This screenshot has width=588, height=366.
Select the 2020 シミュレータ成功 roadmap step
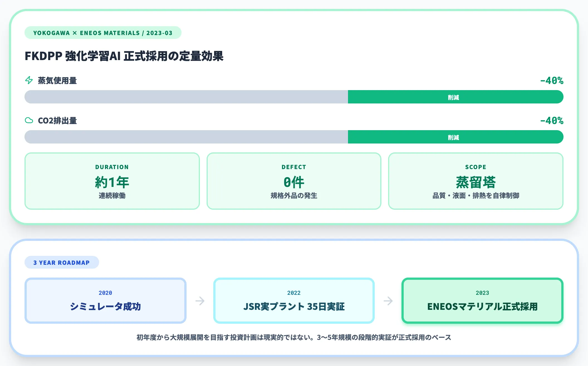(x=106, y=301)
